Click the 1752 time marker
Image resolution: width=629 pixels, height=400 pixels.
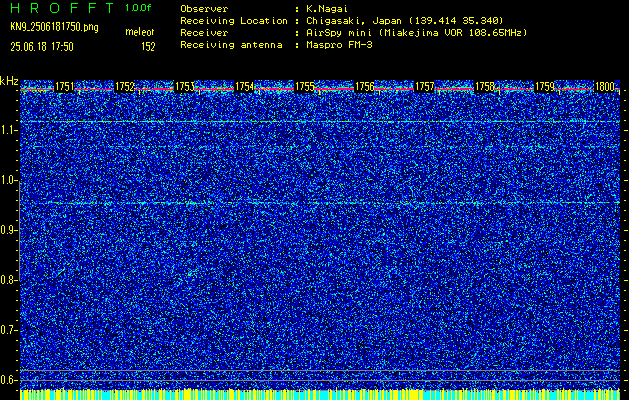point(124,87)
